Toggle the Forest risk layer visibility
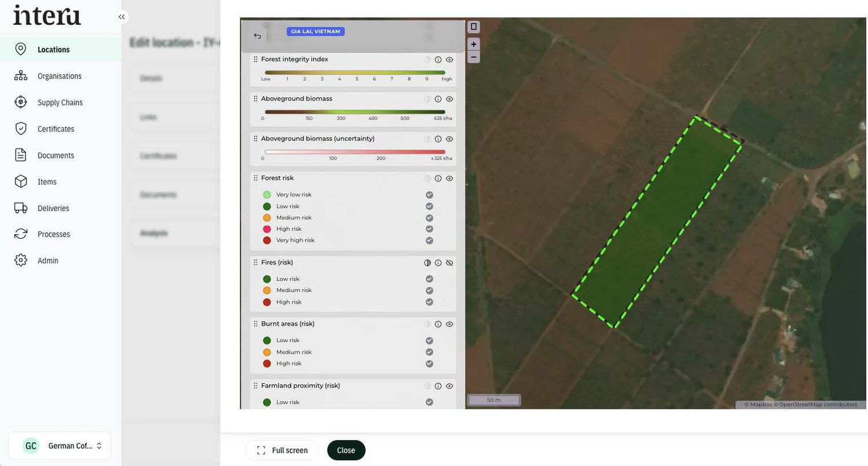This screenshot has width=868, height=466. pos(450,178)
